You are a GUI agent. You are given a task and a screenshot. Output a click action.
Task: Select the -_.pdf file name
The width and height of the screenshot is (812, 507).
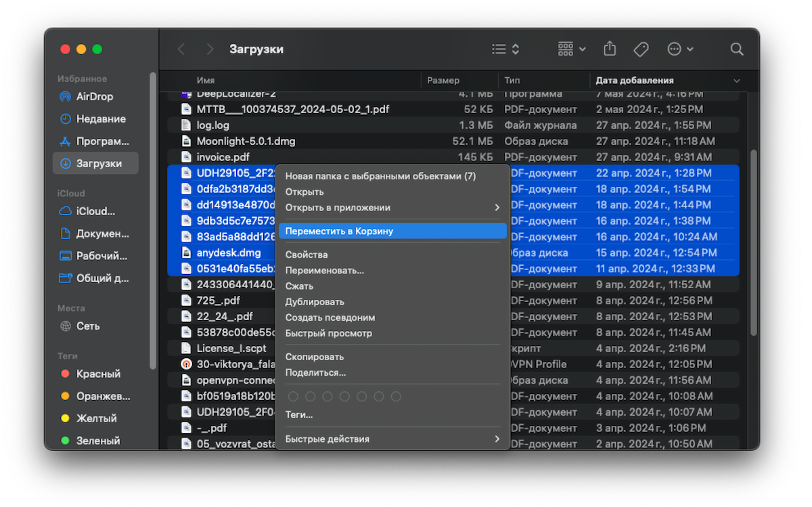pos(212,428)
